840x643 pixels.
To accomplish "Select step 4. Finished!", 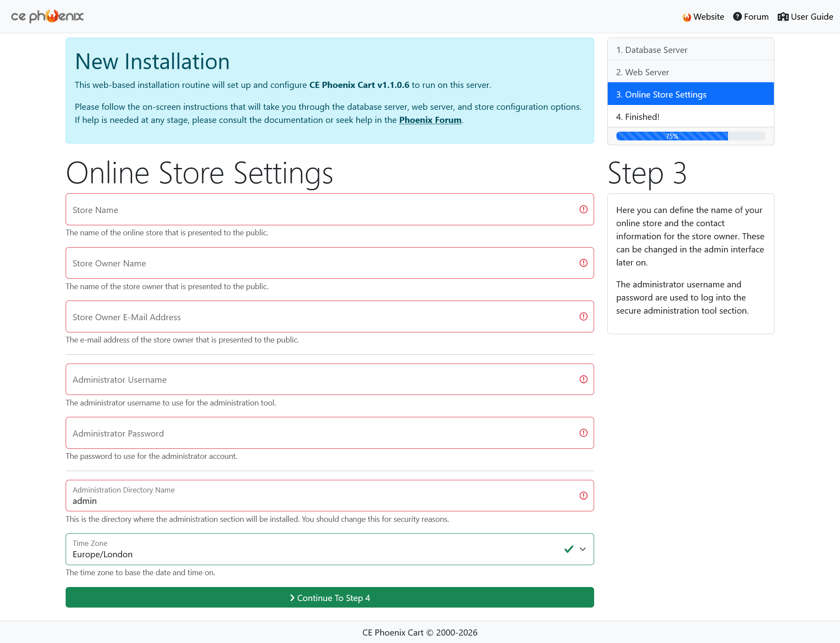I will click(x=691, y=116).
